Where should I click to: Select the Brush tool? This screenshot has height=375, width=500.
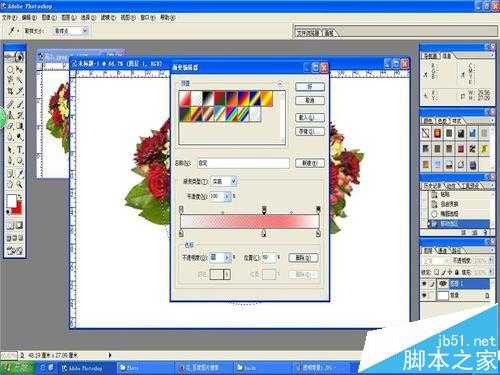click(20, 105)
